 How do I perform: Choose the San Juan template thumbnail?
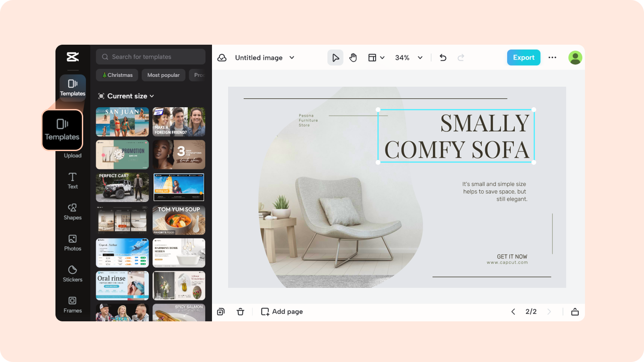click(x=123, y=122)
